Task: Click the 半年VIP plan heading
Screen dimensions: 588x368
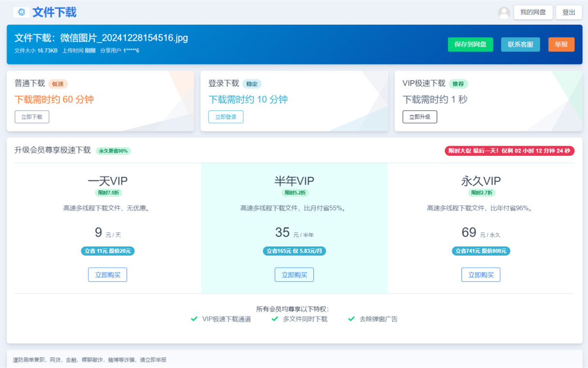Action: point(294,181)
